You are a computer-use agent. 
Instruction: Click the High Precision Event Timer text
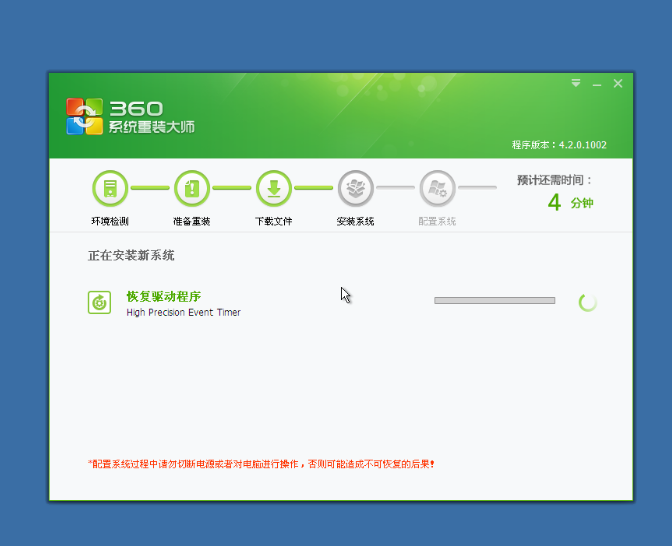tap(183, 313)
